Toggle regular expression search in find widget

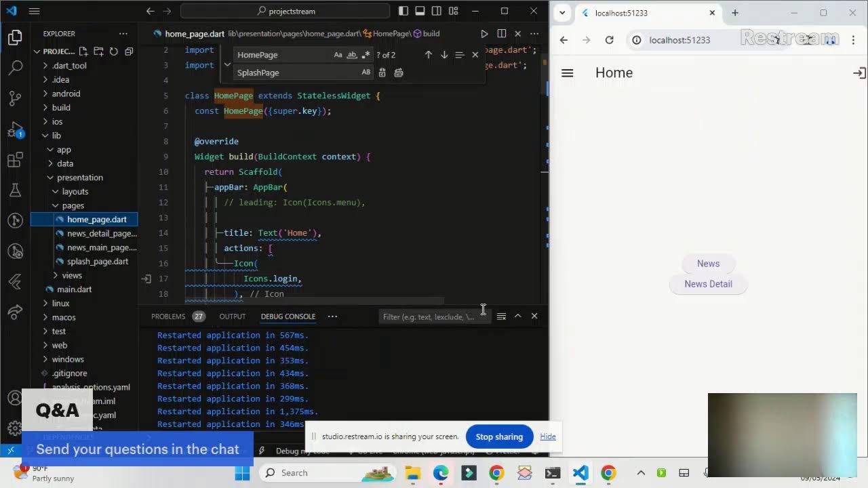366,55
